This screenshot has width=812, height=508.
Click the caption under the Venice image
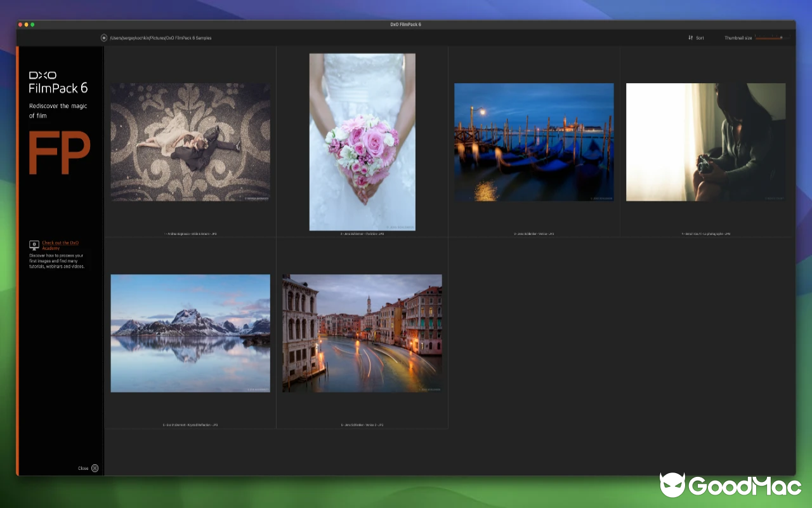click(x=534, y=233)
